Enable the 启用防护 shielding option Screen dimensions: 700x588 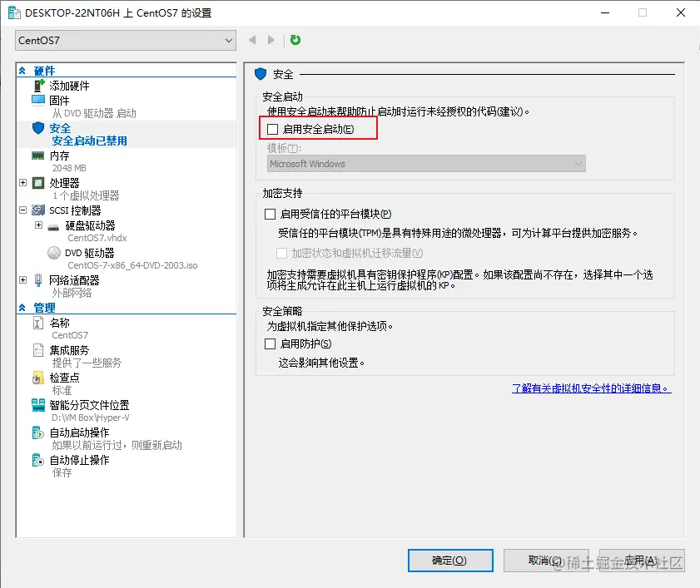tap(269, 343)
